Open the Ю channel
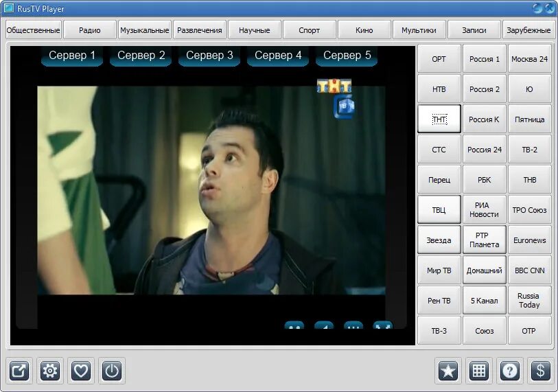The image size is (558, 392). pos(530,89)
